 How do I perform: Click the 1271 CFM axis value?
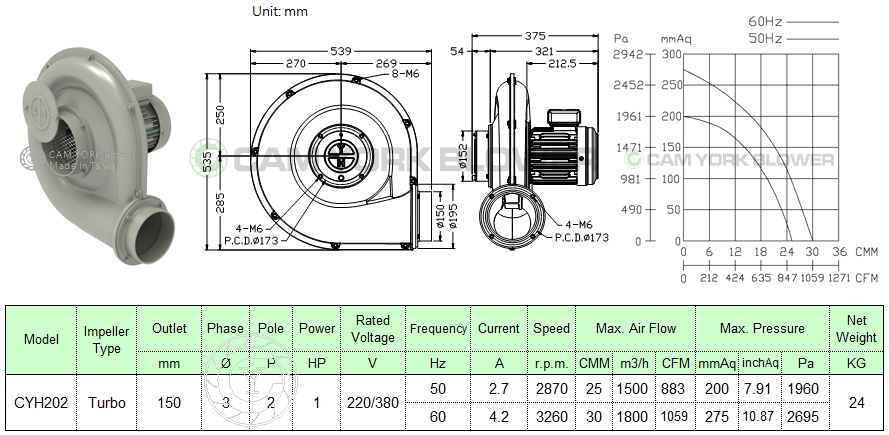point(839,278)
